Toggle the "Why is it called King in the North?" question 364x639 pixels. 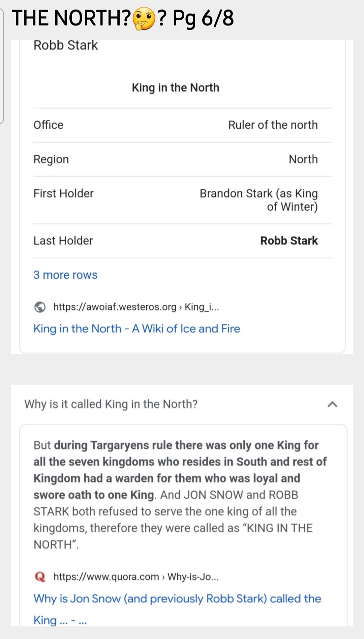pos(111,404)
